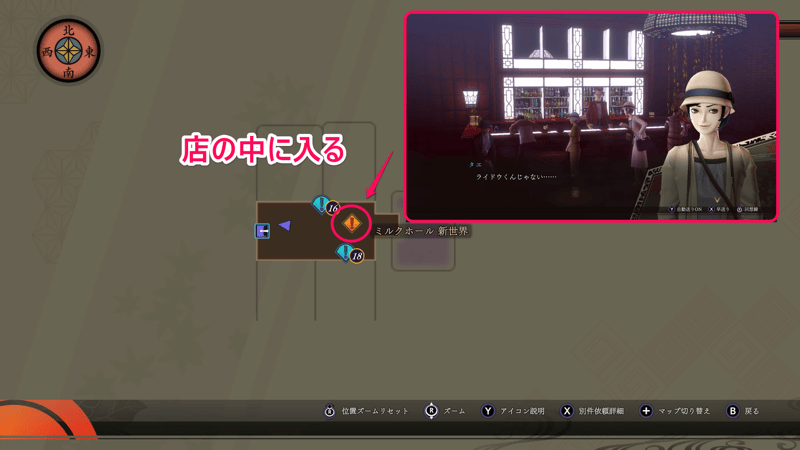Click the Y button icon
This screenshot has height=450, width=800.
488,411
